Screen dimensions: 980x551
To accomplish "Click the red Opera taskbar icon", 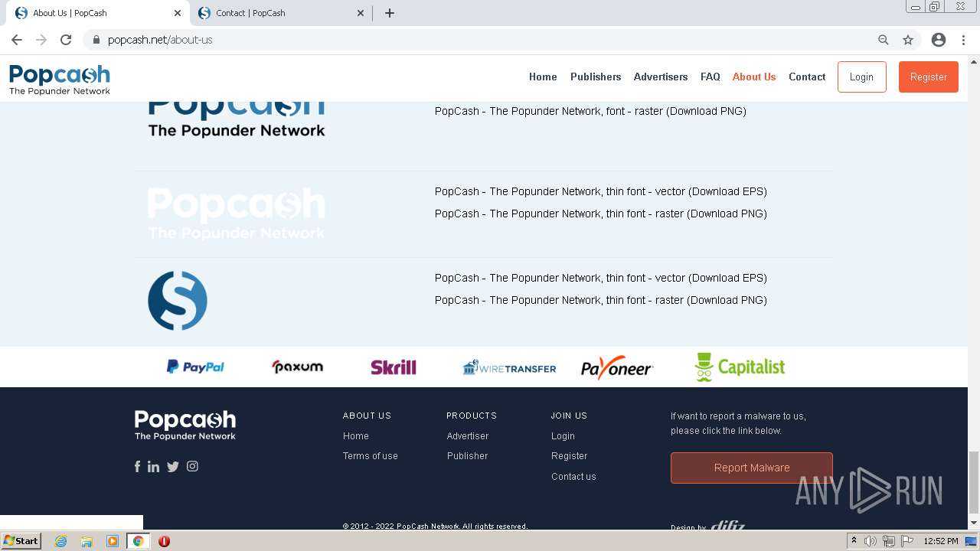I will click(x=164, y=541).
